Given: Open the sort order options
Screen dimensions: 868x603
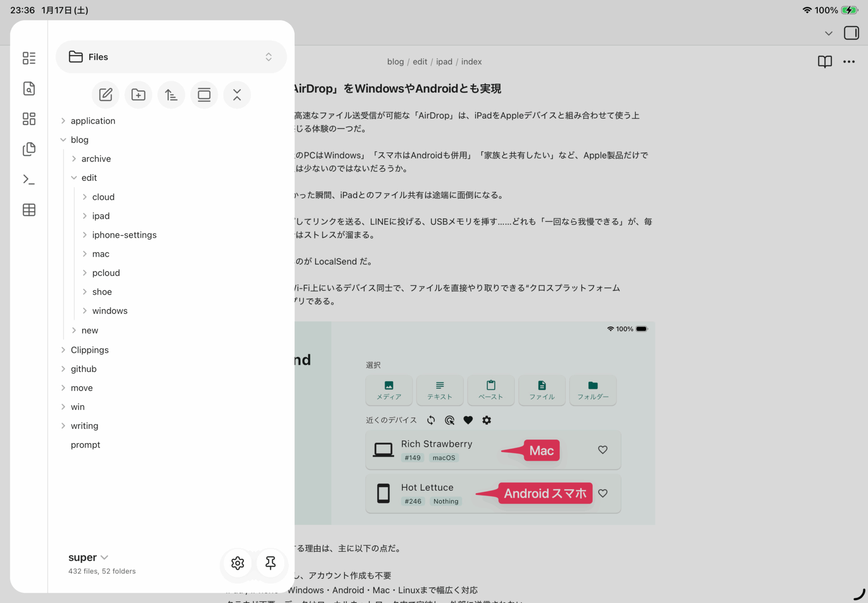Looking at the screenshot, I should pyautogui.click(x=171, y=95).
